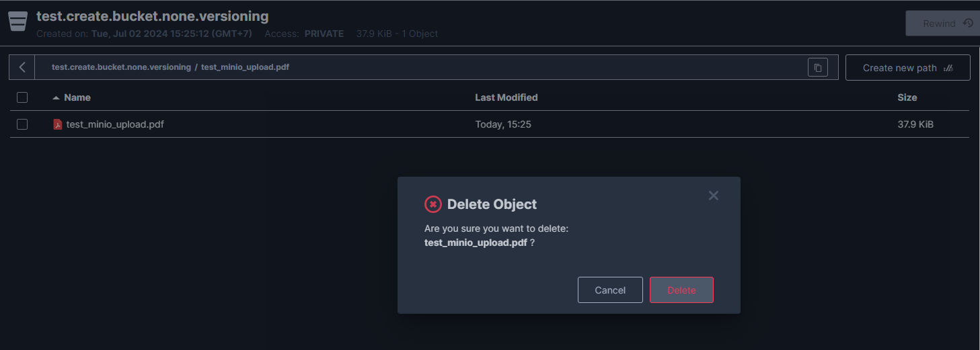
Task: Sort objects by the Size column
Action: [907, 97]
